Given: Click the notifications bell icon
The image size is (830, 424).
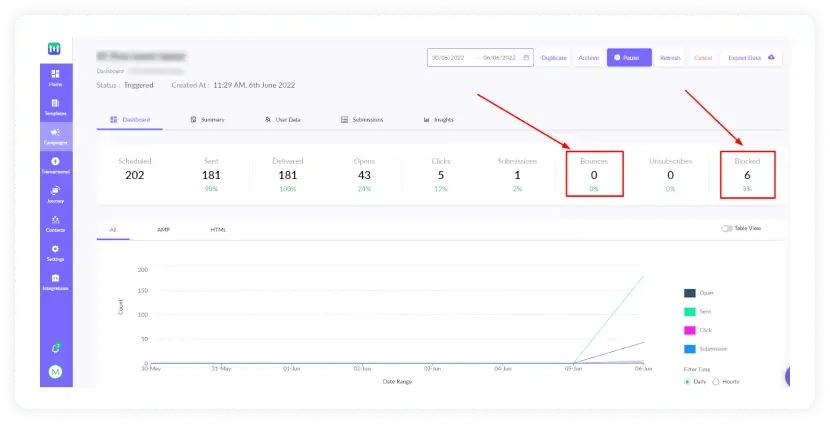Looking at the screenshot, I should point(55,348).
